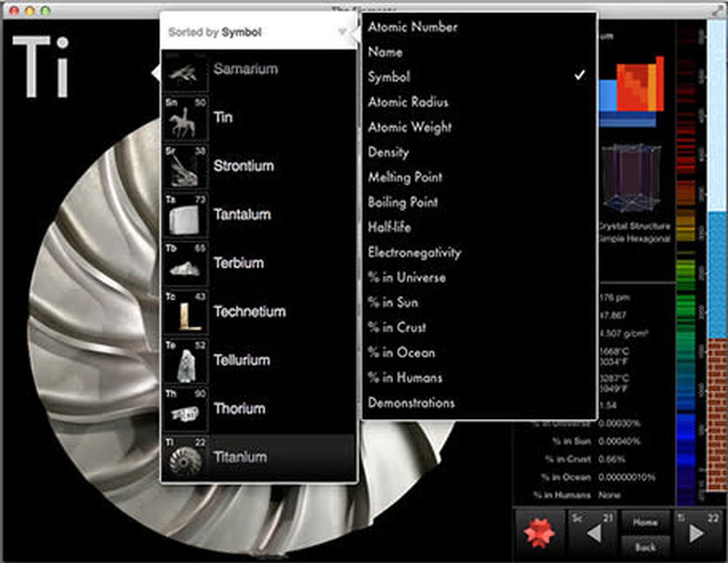This screenshot has height=563, width=728.
Task: Select Titanium in the element list
Action: (259, 457)
